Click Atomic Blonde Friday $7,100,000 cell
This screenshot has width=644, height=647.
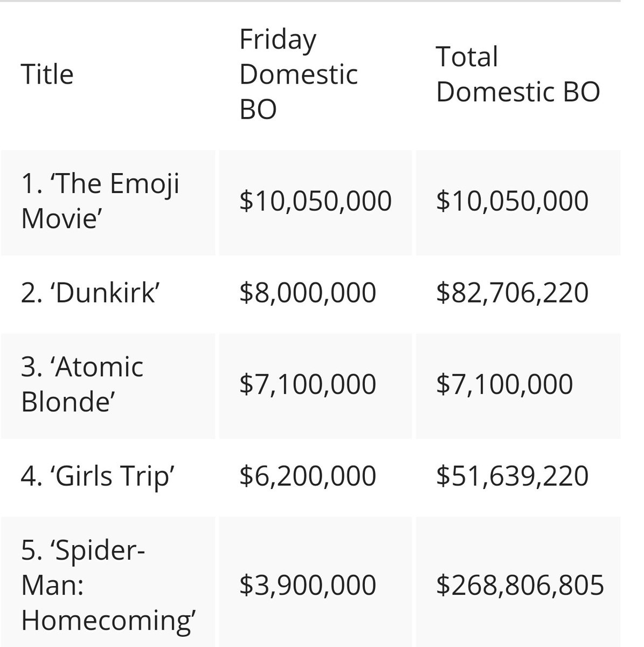point(308,384)
